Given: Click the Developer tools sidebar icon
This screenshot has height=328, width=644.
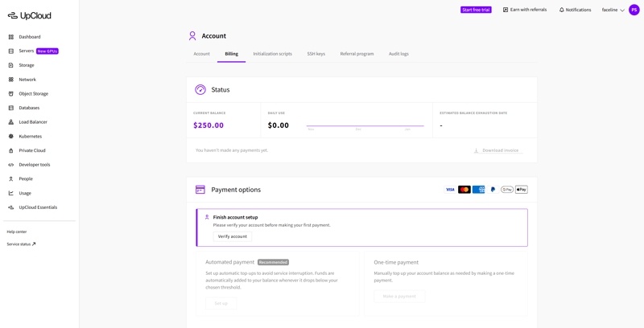Looking at the screenshot, I should 11,165.
